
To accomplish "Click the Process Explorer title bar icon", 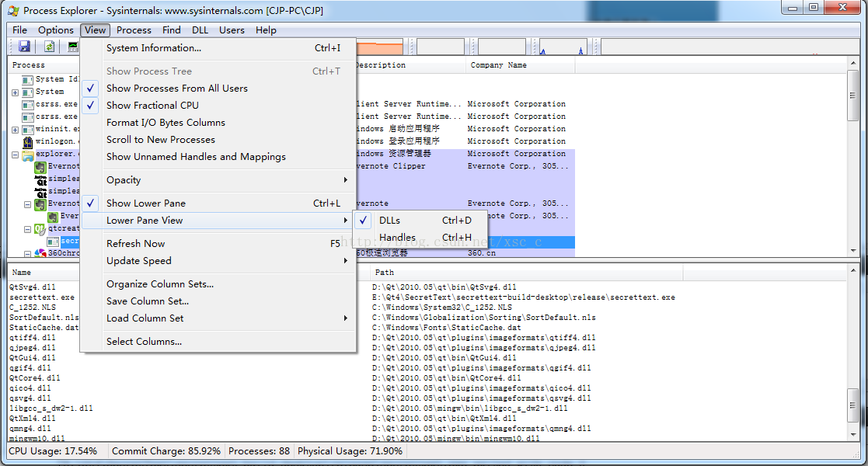I will pos(13,11).
